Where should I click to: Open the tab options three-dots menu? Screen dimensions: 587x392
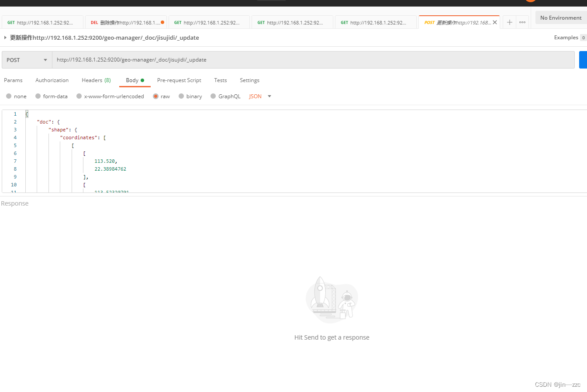click(x=522, y=22)
